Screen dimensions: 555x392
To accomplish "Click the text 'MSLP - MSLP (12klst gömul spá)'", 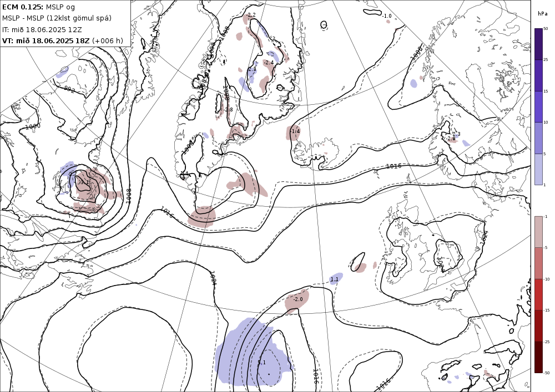I will point(57,18).
